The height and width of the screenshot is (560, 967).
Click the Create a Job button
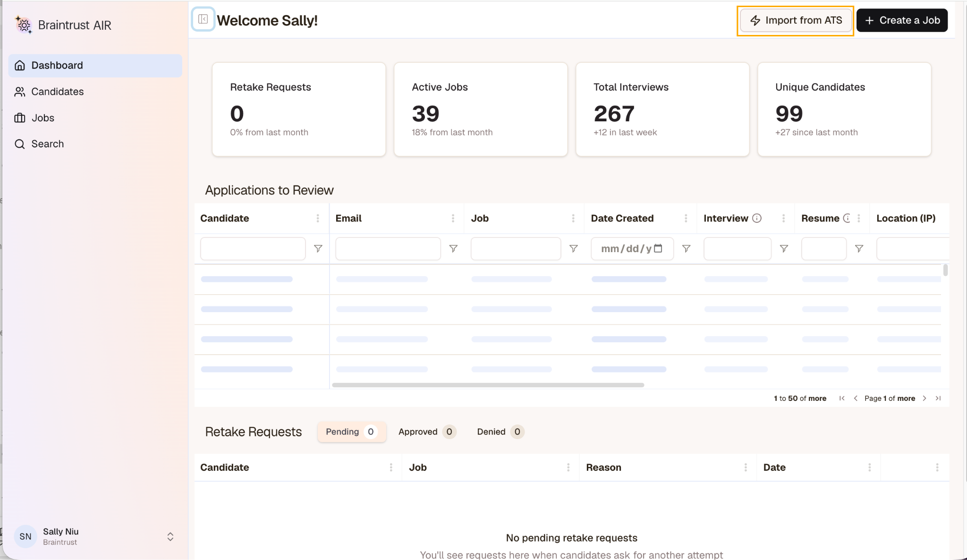tap(902, 20)
